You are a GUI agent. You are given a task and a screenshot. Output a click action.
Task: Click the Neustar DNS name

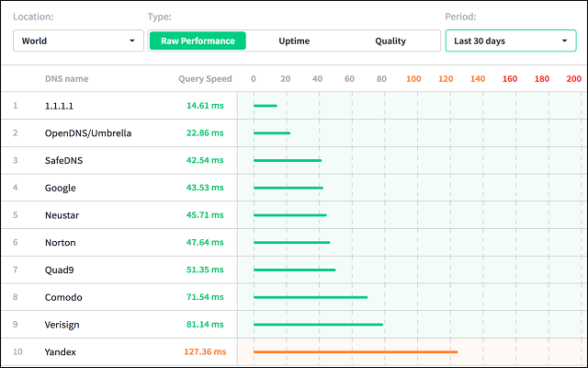63,215
